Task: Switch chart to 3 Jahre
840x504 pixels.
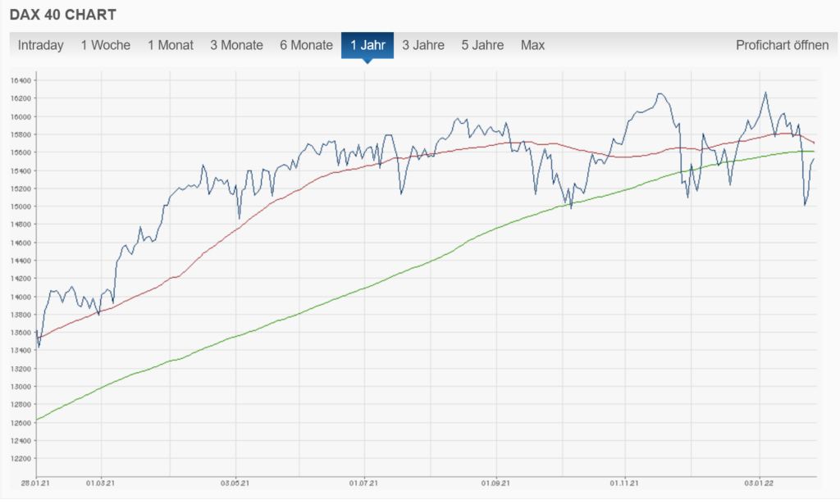Action: 423,45
